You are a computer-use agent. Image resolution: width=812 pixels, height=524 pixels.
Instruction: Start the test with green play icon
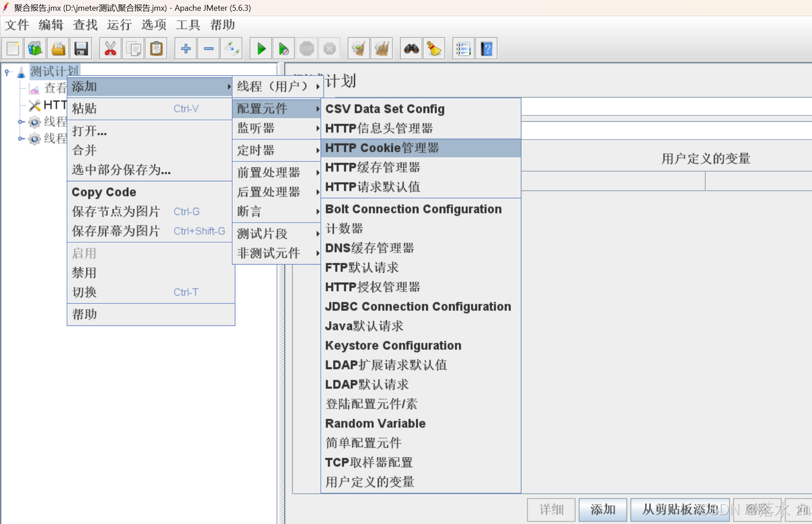click(261, 48)
